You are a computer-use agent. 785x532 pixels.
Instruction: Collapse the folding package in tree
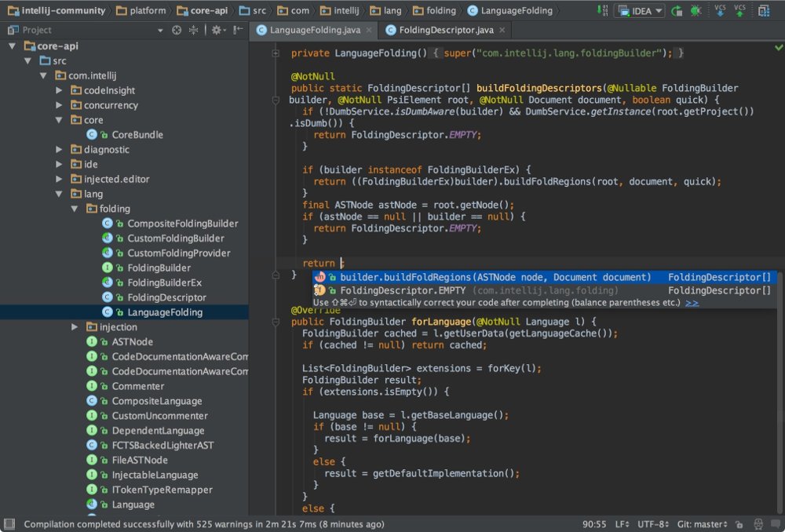(x=75, y=209)
